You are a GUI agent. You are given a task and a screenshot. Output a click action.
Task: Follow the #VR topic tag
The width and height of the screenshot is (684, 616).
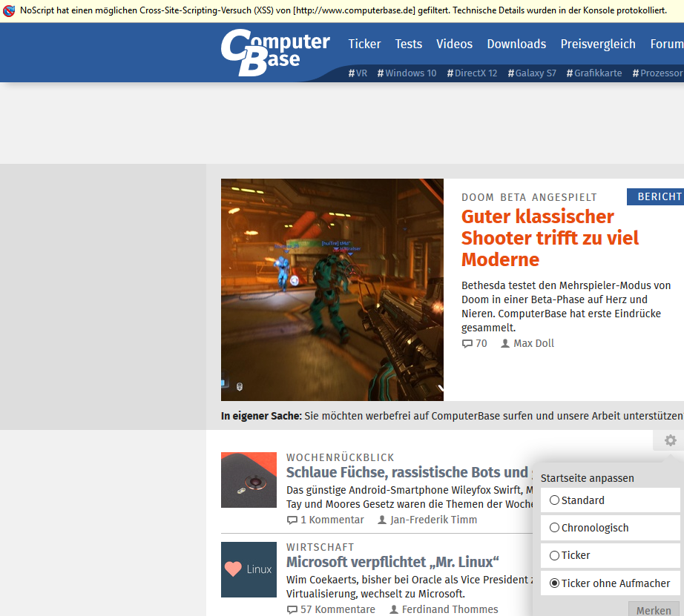pos(358,73)
